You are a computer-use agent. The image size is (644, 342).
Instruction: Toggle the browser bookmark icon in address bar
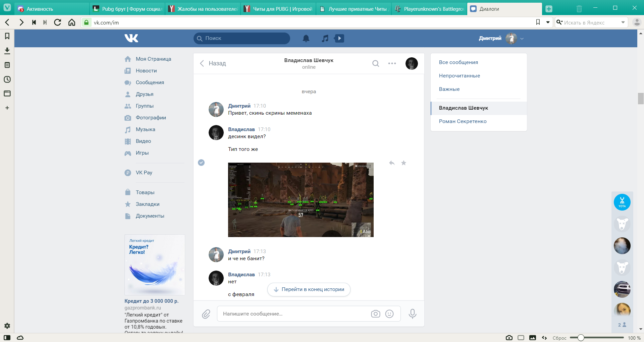click(538, 22)
